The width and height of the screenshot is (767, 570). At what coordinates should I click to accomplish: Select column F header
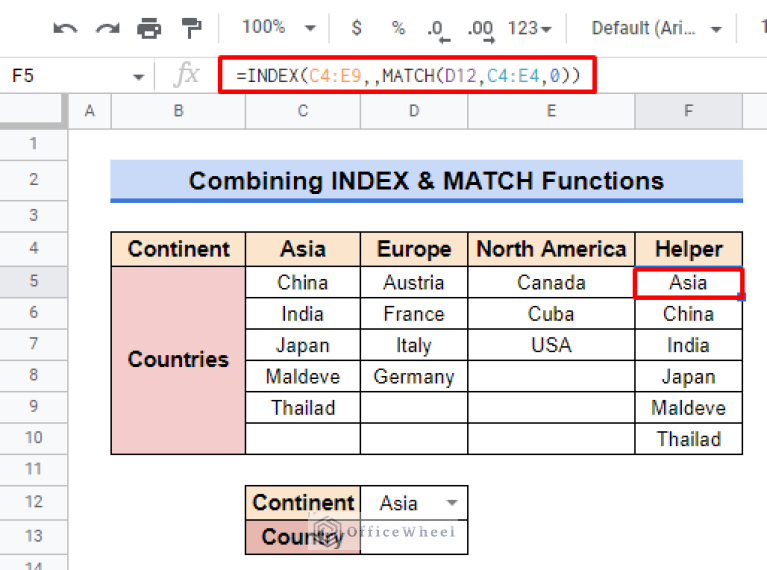coord(688,111)
